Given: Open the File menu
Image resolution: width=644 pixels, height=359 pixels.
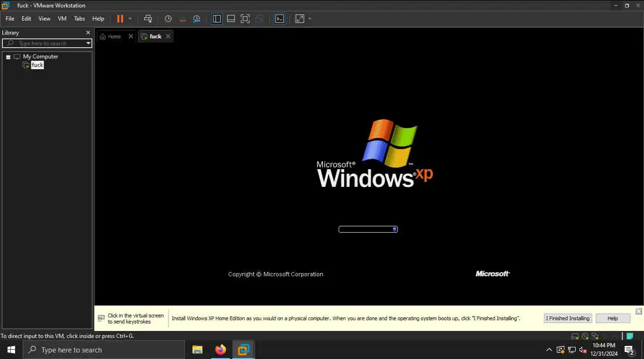Looking at the screenshot, I should click(x=10, y=19).
